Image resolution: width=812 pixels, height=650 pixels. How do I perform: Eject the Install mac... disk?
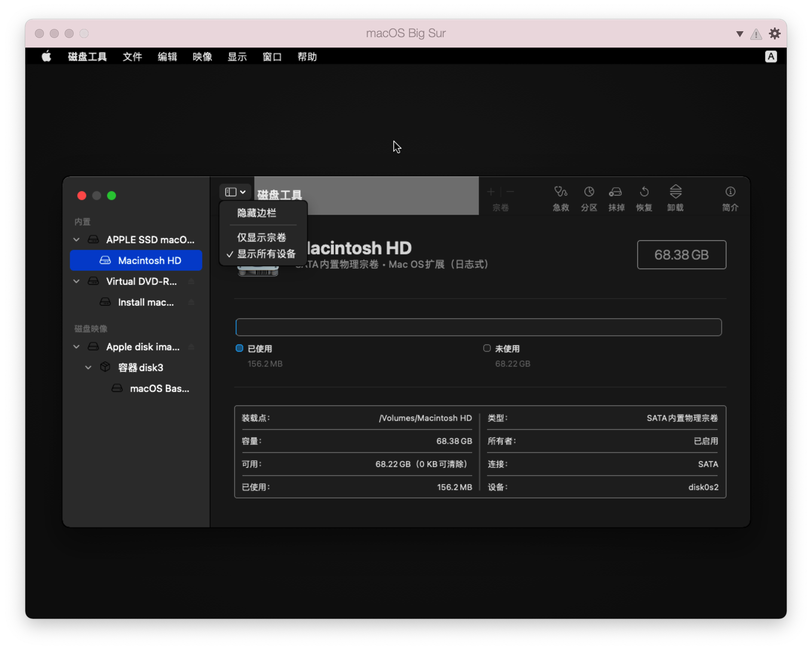tap(191, 302)
